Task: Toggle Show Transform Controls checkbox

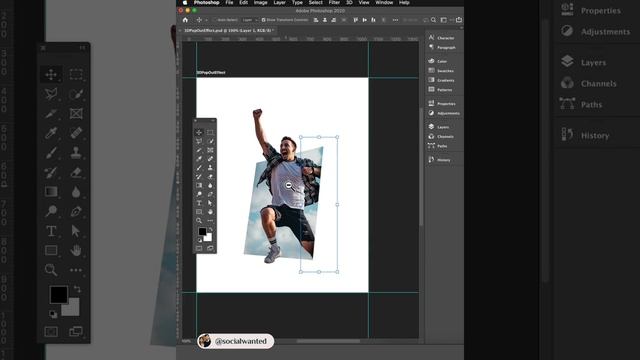Action: coord(264,20)
